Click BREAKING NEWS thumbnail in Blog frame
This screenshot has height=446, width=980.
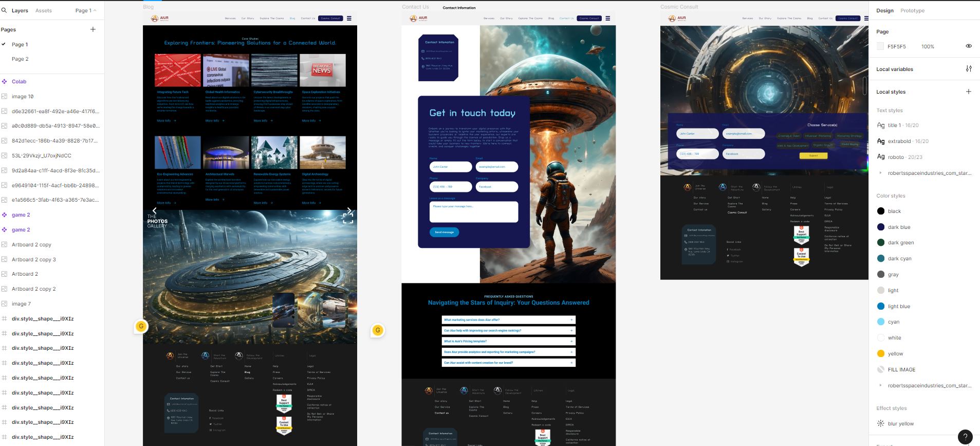coord(323,70)
